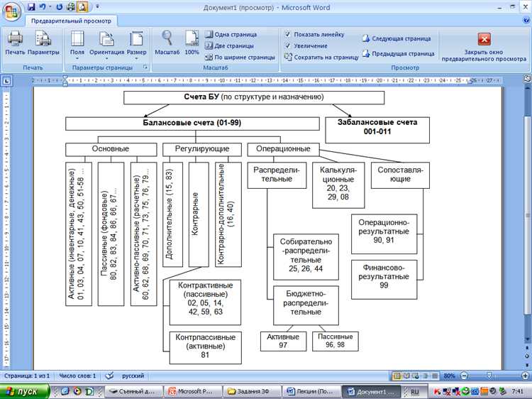The height and width of the screenshot is (399, 532).
Task: Go to Следующая страница
Action: [x=397, y=38]
